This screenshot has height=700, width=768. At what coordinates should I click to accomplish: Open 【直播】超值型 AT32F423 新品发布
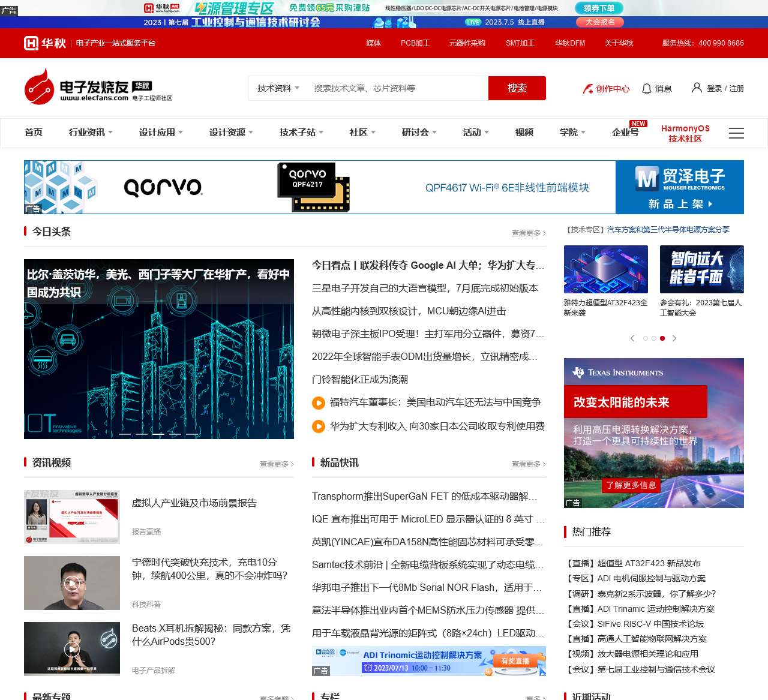(632, 564)
